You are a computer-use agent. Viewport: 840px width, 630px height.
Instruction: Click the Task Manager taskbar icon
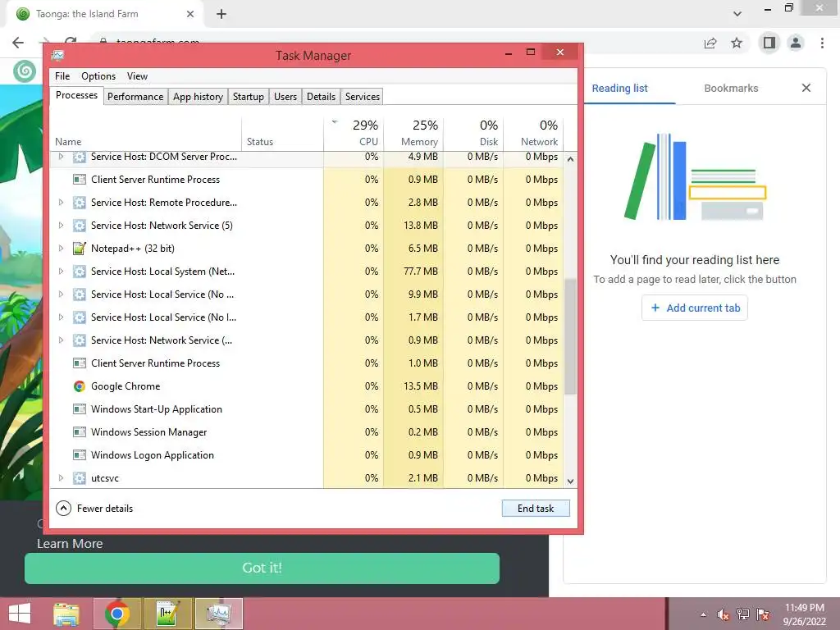(x=218, y=614)
